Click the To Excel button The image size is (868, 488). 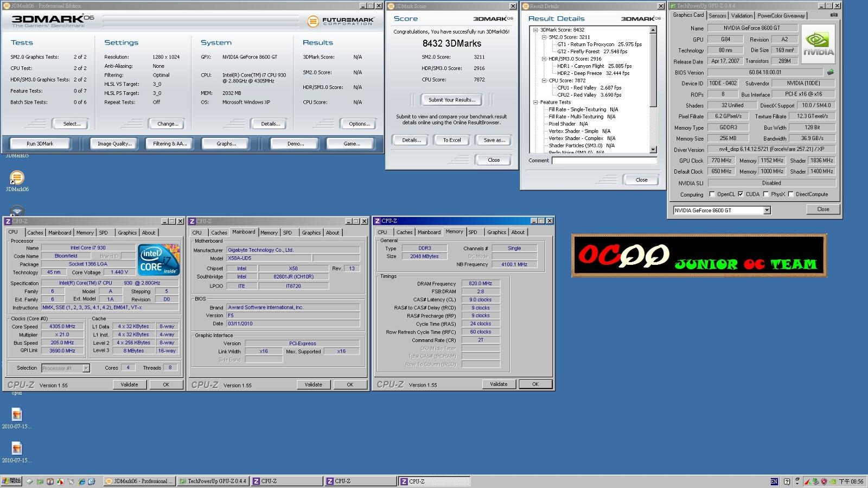(x=451, y=140)
